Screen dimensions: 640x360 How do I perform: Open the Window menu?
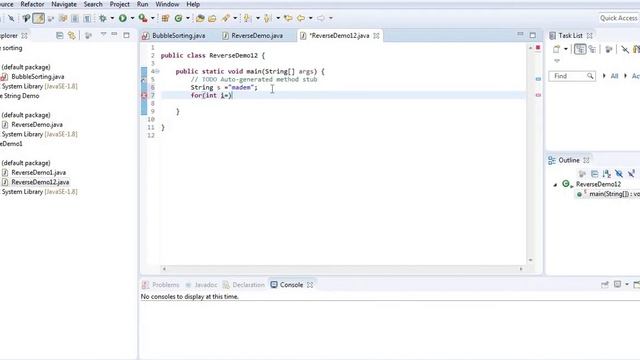tap(167, 4)
